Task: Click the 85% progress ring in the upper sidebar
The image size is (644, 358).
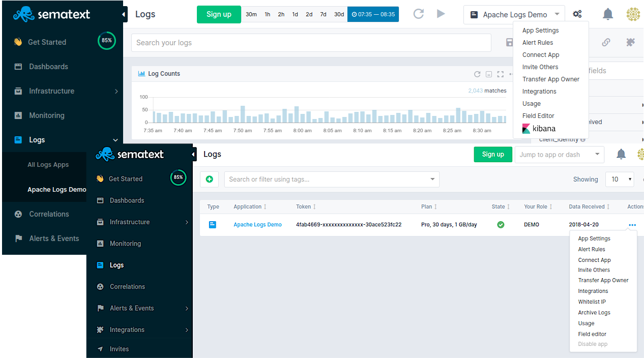Action: click(107, 41)
